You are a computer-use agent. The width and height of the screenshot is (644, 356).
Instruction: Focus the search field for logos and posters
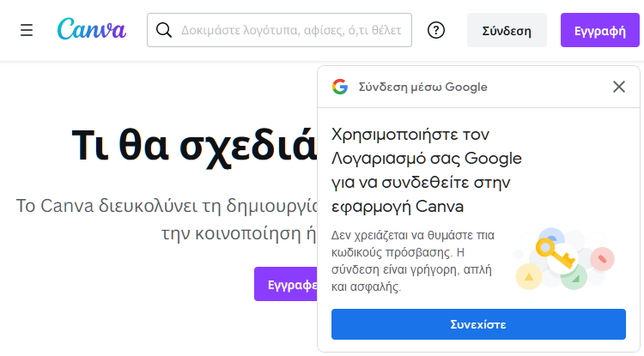coord(279,30)
